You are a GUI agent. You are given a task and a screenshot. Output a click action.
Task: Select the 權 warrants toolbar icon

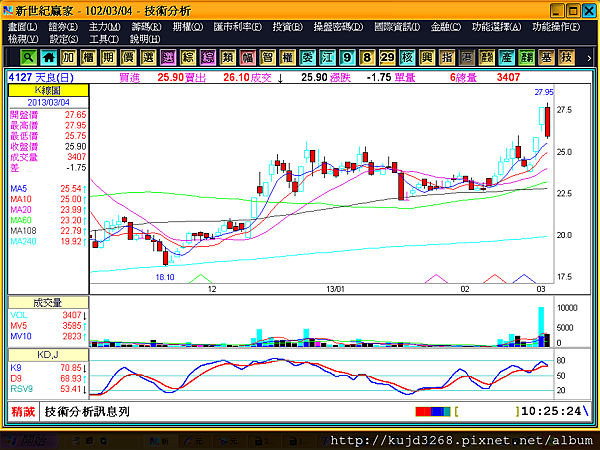pyautogui.click(x=287, y=57)
